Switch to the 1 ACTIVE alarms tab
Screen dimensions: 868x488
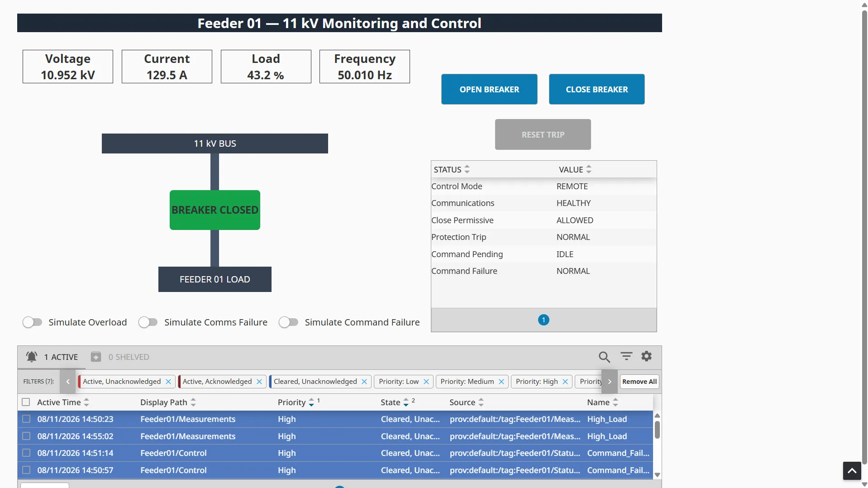click(52, 357)
